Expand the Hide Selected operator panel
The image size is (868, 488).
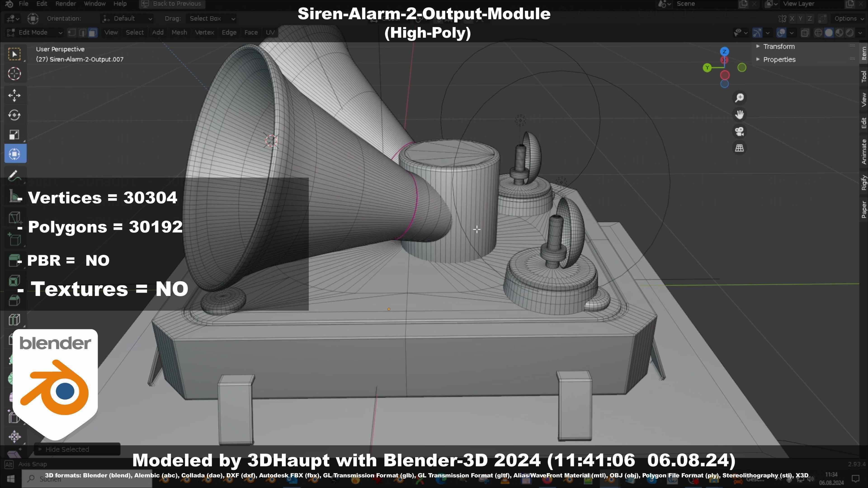77,449
